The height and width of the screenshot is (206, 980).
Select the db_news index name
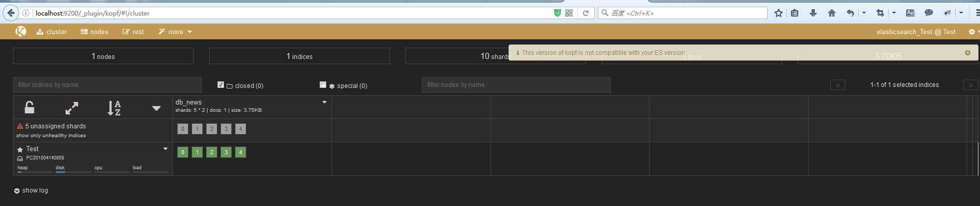188,102
